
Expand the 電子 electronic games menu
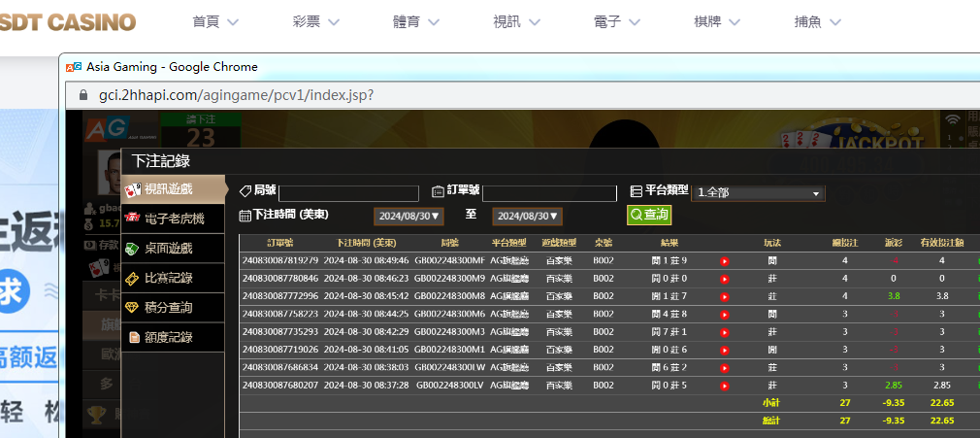619,21
